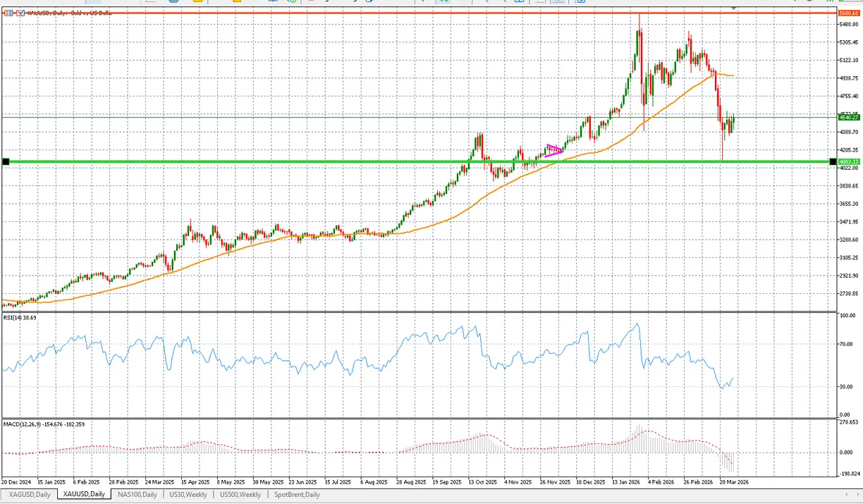Click the 15 Apr 2025 date label
Image resolution: width=863 pixels, height=504 pixels.
click(195, 483)
